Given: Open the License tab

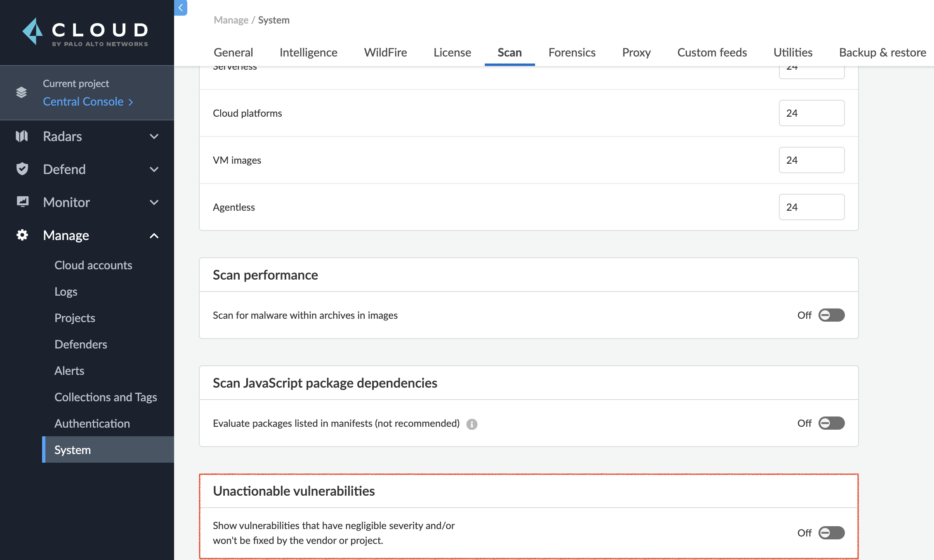Looking at the screenshot, I should coord(452,52).
